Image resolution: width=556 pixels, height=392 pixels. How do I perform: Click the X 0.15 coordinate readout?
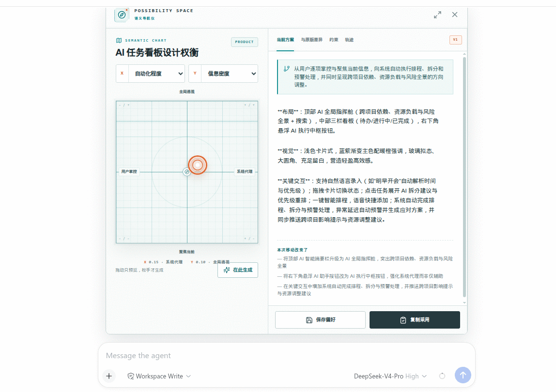(x=163, y=262)
